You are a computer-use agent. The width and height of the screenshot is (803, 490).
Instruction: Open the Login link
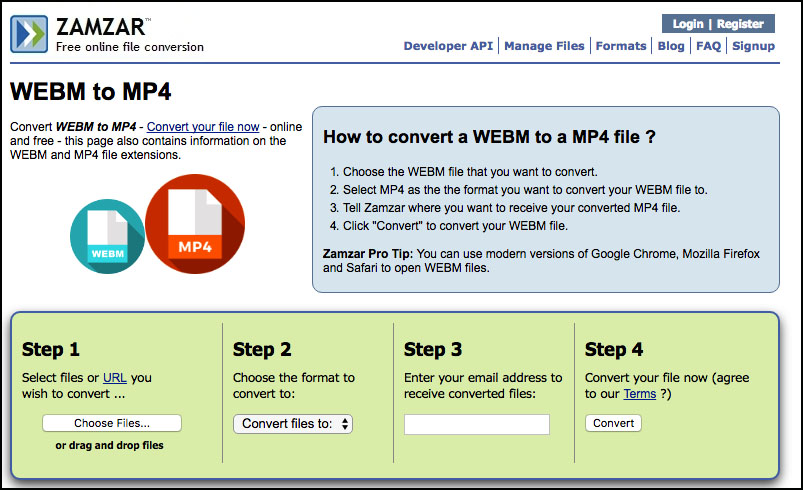(x=687, y=24)
